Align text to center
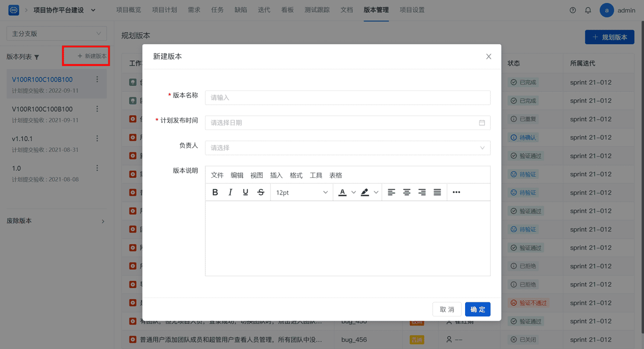 pos(407,193)
